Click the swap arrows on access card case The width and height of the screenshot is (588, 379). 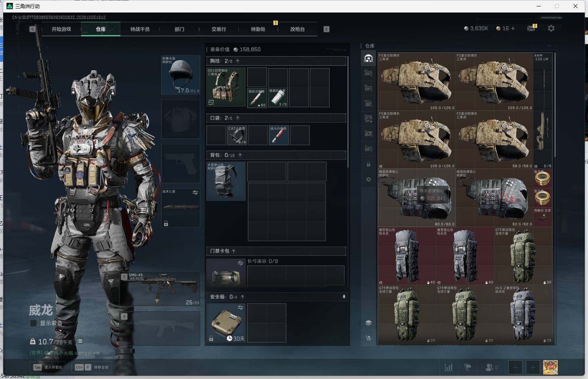coord(240,263)
